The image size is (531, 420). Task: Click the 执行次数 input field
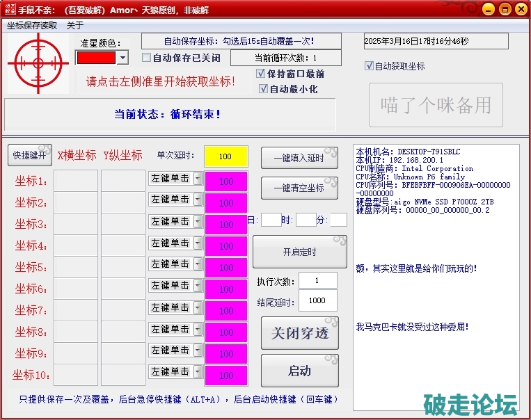tap(317, 280)
